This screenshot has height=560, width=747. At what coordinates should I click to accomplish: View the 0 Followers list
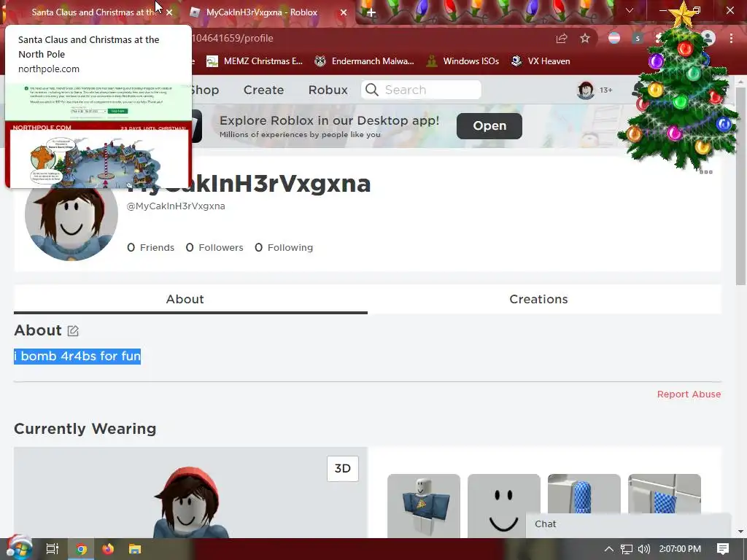214,248
